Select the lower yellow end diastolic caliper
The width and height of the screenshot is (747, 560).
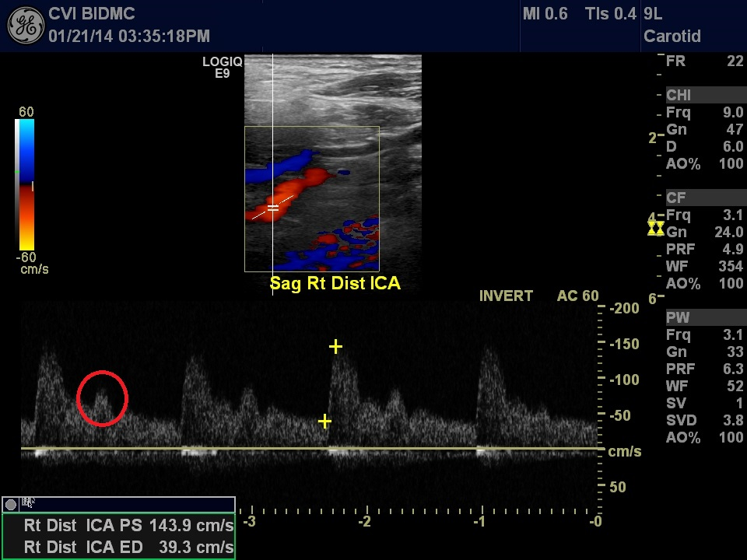click(324, 422)
